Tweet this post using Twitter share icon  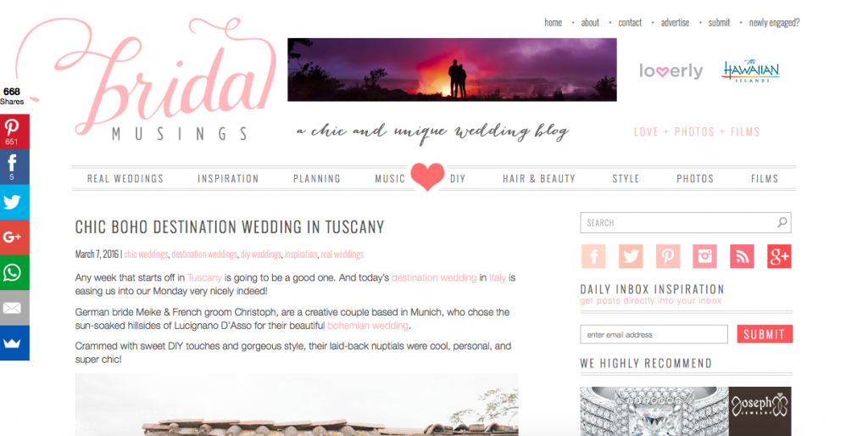tap(14, 202)
